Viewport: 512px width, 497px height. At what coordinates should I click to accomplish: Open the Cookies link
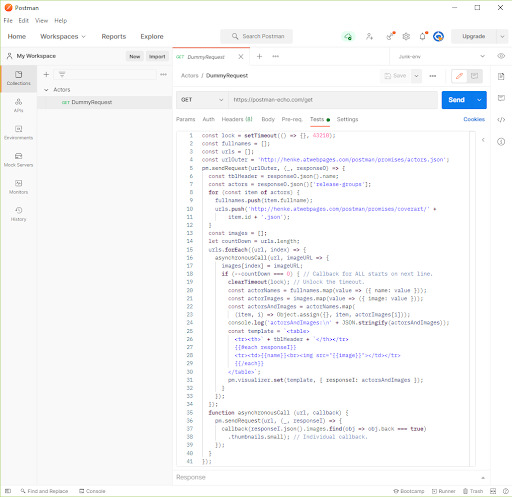(x=474, y=119)
